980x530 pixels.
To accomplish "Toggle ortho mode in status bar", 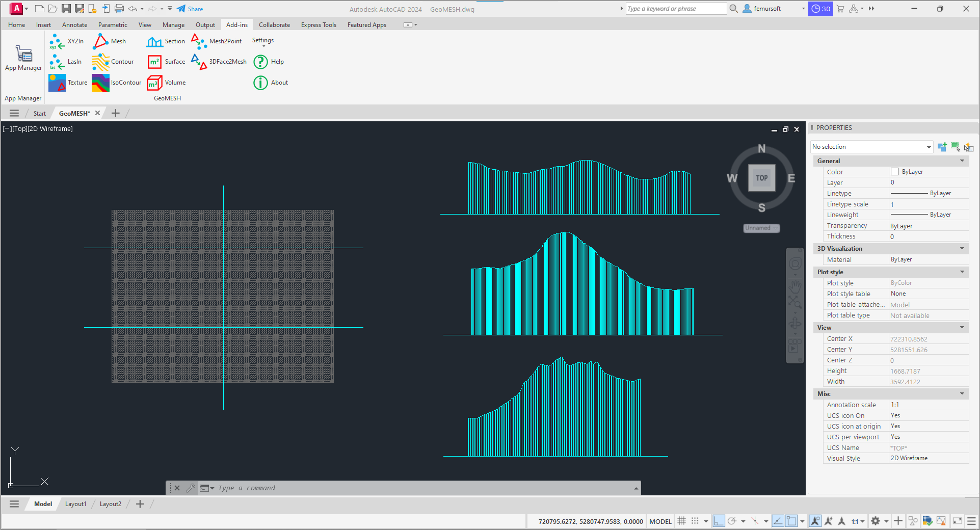I will (719, 521).
